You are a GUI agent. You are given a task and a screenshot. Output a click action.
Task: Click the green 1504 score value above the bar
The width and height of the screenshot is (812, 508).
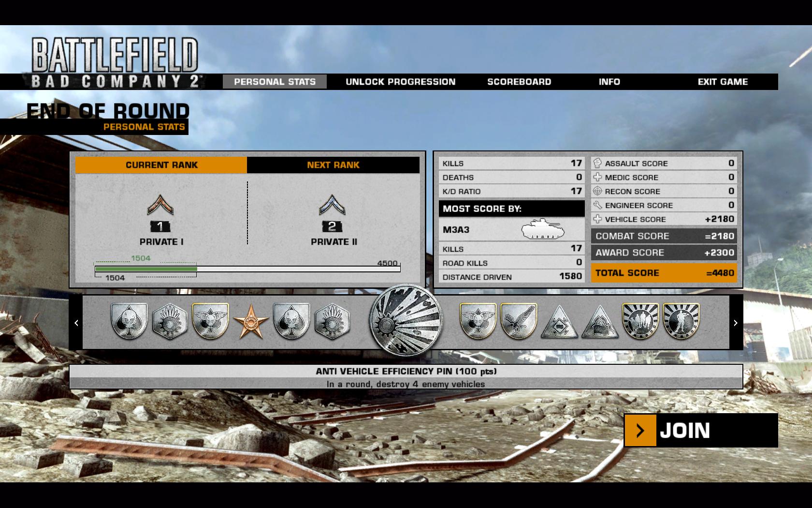point(141,258)
